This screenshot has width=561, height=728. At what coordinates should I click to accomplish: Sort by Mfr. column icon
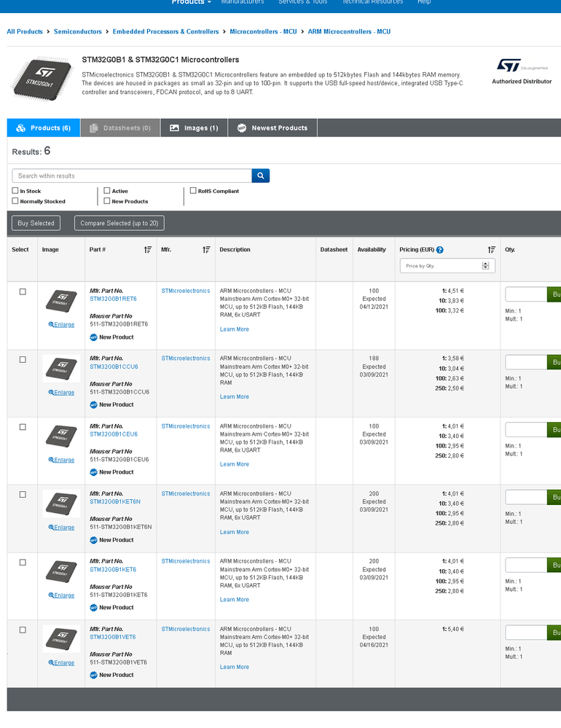click(x=206, y=250)
